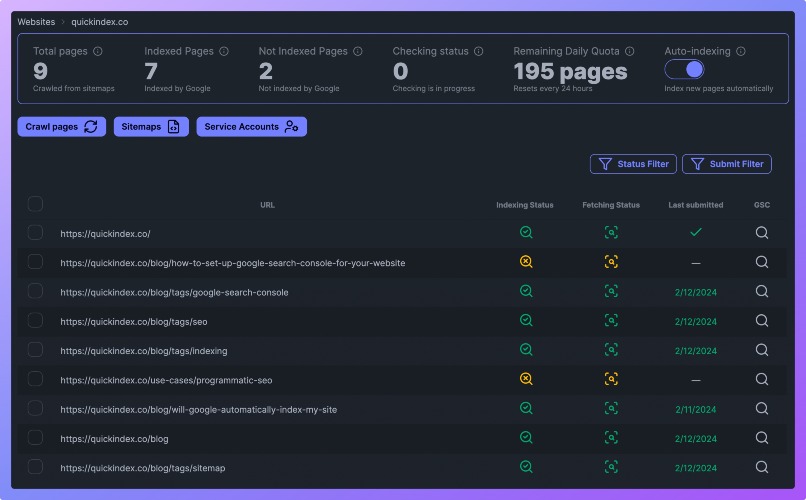Click GSC column header
806x500 pixels.
(x=762, y=205)
